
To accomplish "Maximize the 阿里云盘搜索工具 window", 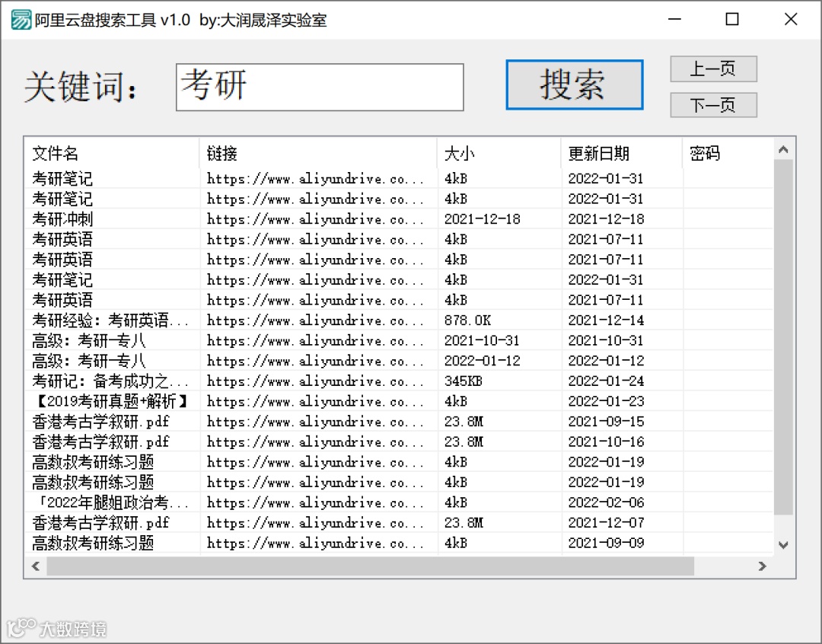I will coord(732,19).
